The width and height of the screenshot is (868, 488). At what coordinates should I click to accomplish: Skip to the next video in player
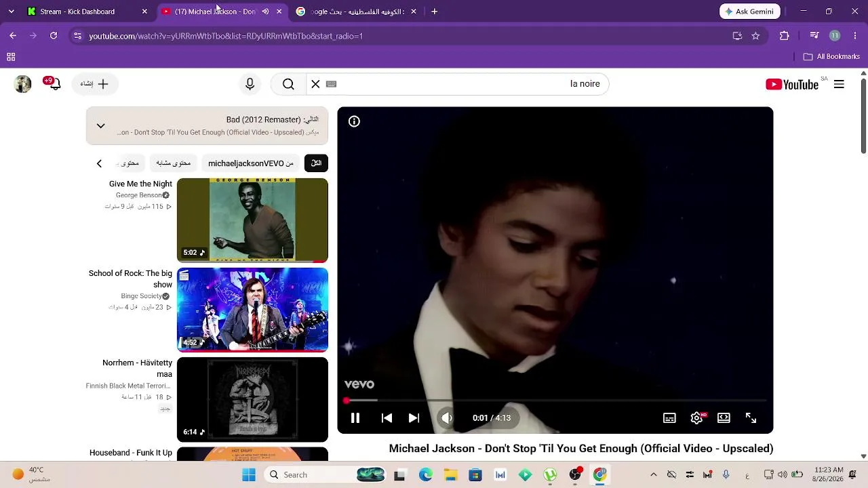tap(414, 418)
